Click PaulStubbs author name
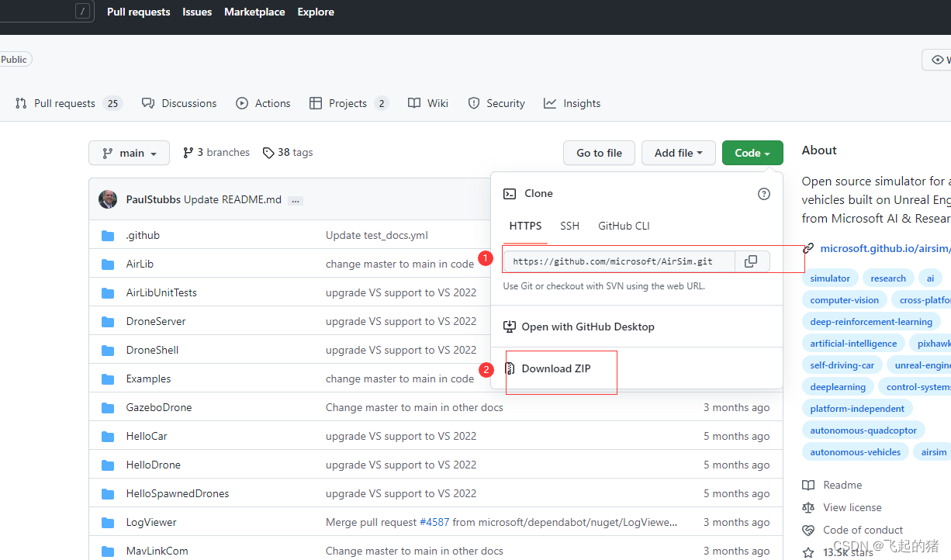 153,199
